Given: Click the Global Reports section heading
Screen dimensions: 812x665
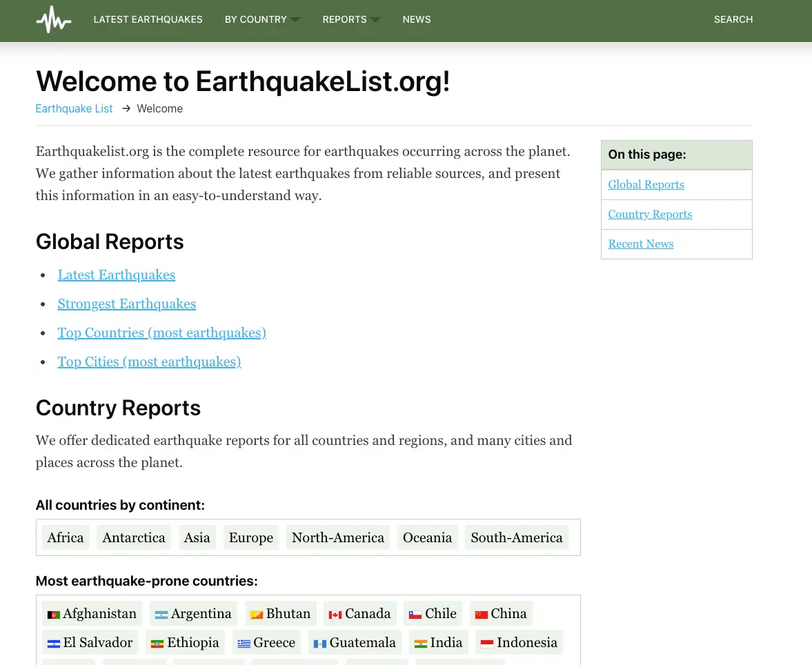Looking at the screenshot, I should (x=110, y=242).
